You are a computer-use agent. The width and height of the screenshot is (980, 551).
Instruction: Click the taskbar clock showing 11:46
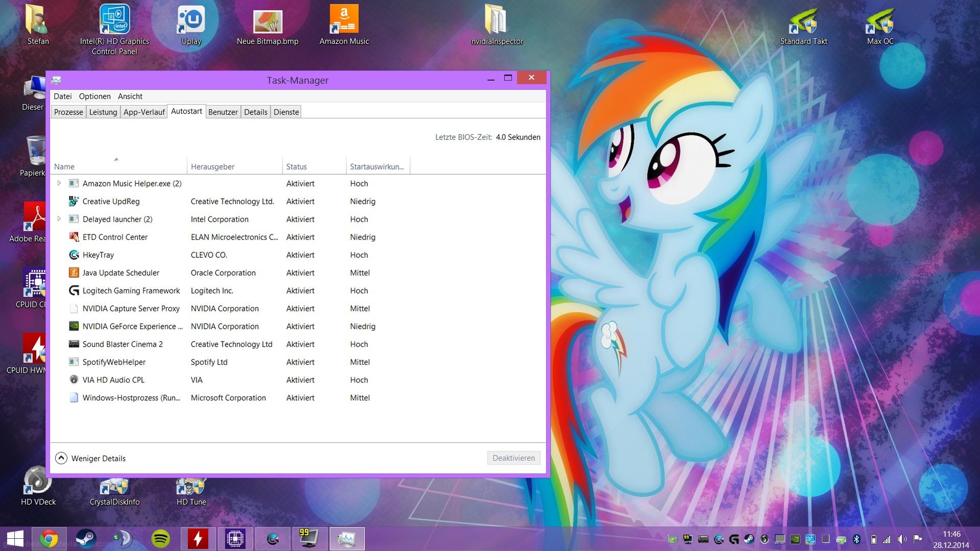click(x=951, y=539)
